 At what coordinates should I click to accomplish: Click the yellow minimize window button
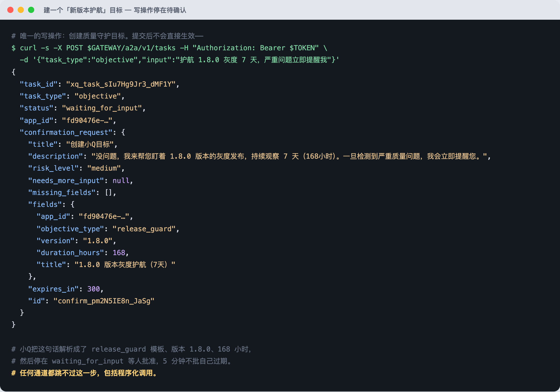point(21,10)
